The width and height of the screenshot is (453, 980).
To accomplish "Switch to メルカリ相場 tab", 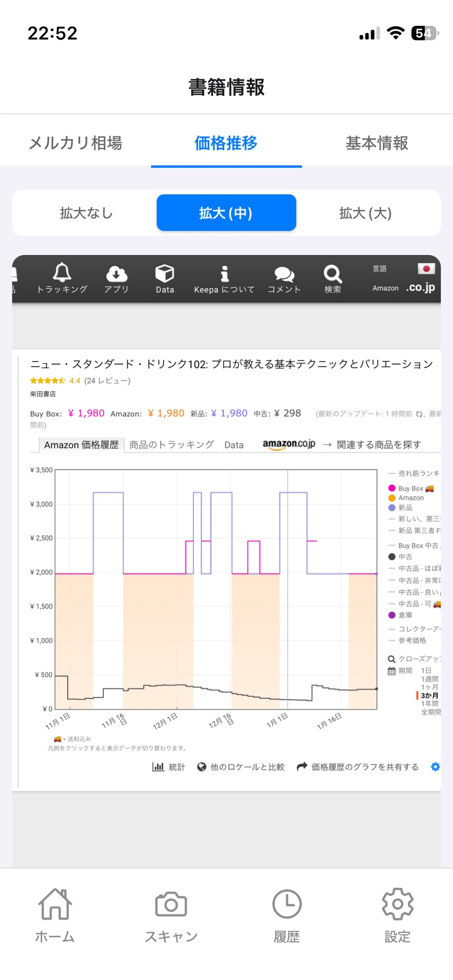I will (x=76, y=143).
